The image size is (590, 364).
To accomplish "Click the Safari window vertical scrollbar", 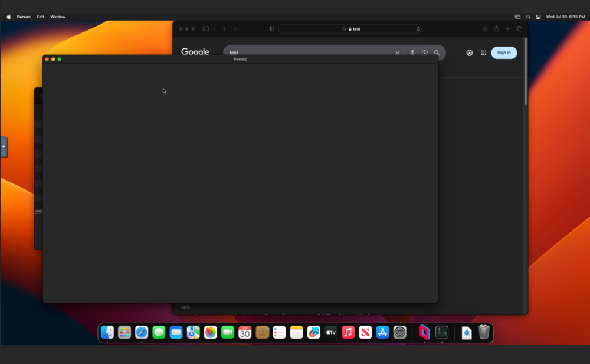I will click(x=526, y=71).
